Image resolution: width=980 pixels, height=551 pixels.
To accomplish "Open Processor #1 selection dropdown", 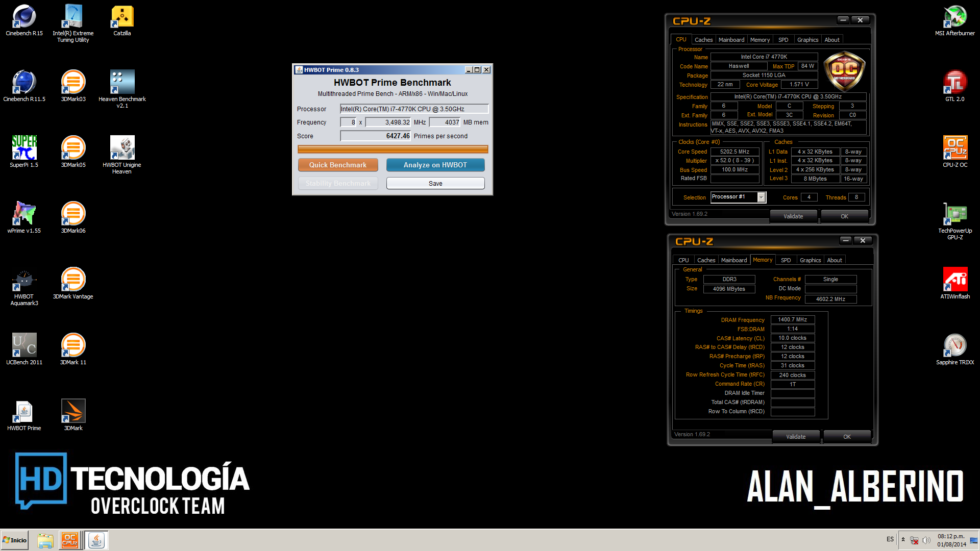I will coord(761,197).
